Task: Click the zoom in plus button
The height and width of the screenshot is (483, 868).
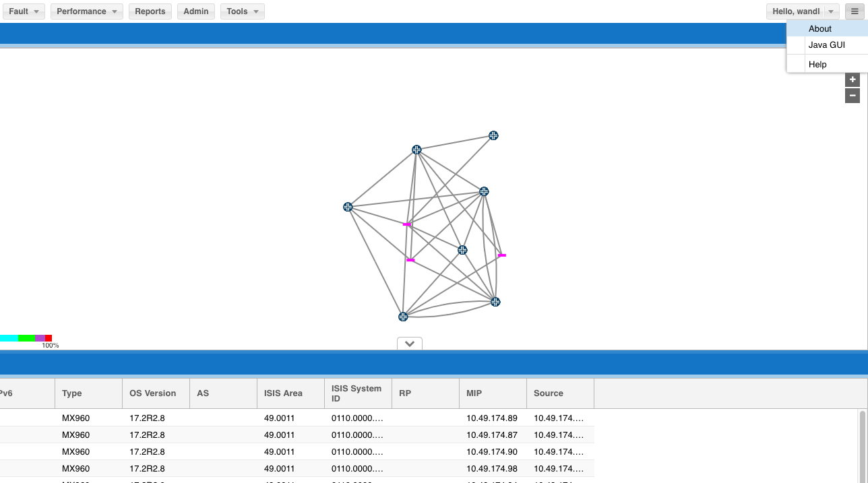Action: [852, 79]
